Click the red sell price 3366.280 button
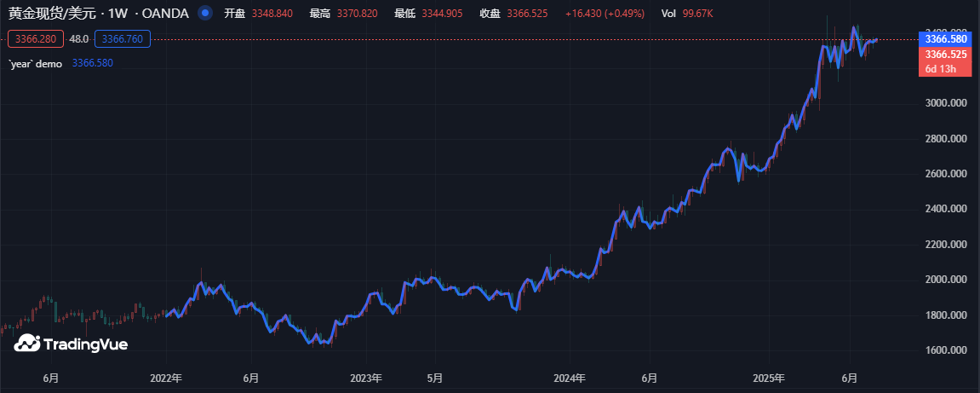The height and width of the screenshot is (393, 980). [36, 39]
